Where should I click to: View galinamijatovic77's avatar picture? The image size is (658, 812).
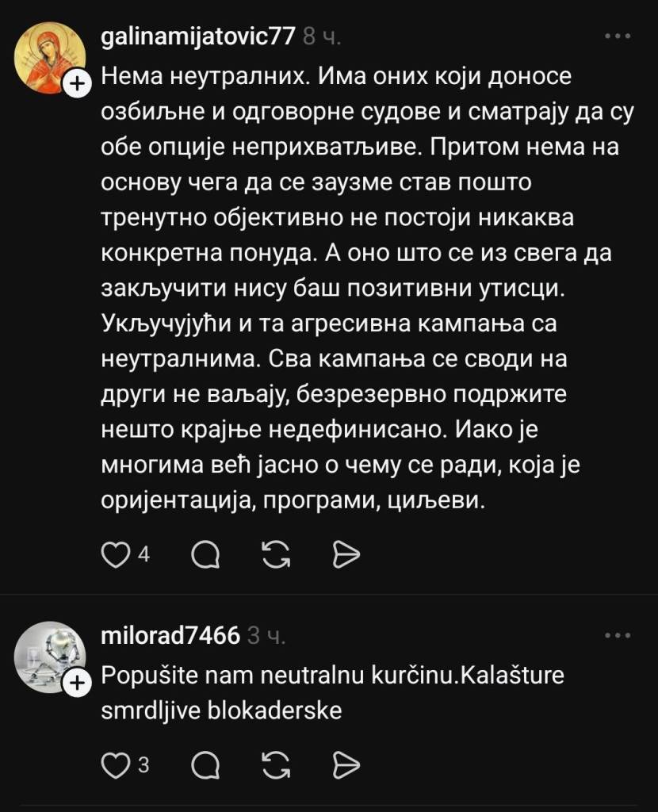point(49,57)
